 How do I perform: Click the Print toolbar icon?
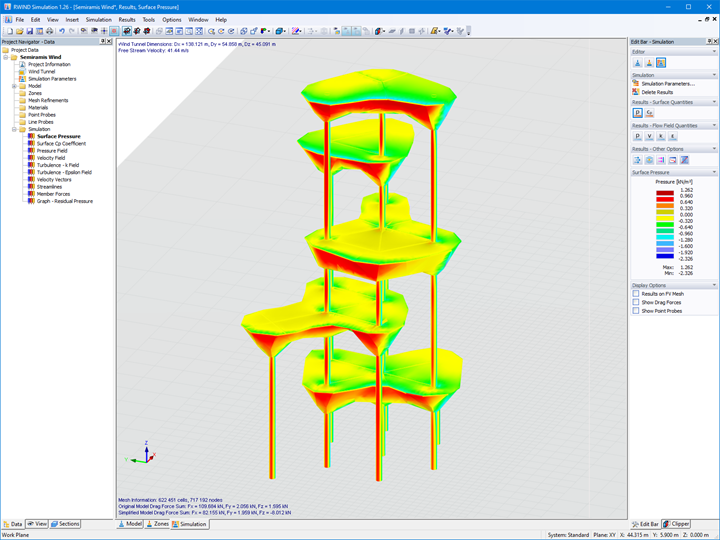point(49,31)
